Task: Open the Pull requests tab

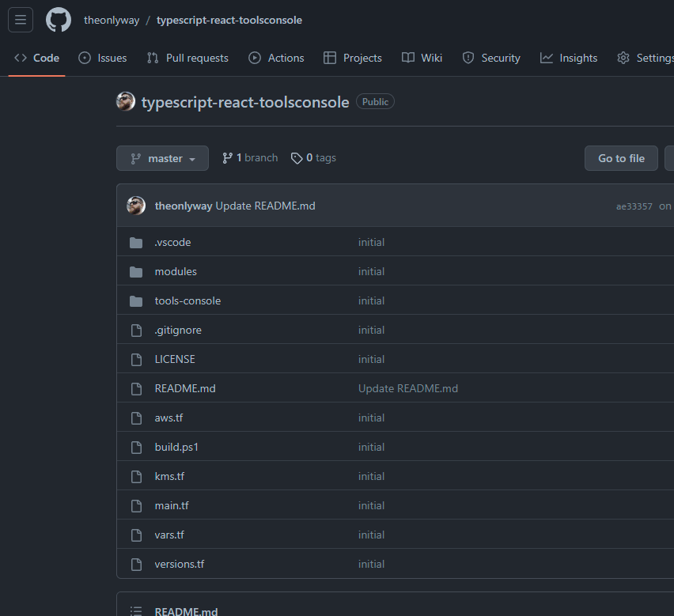Action: tap(187, 58)
